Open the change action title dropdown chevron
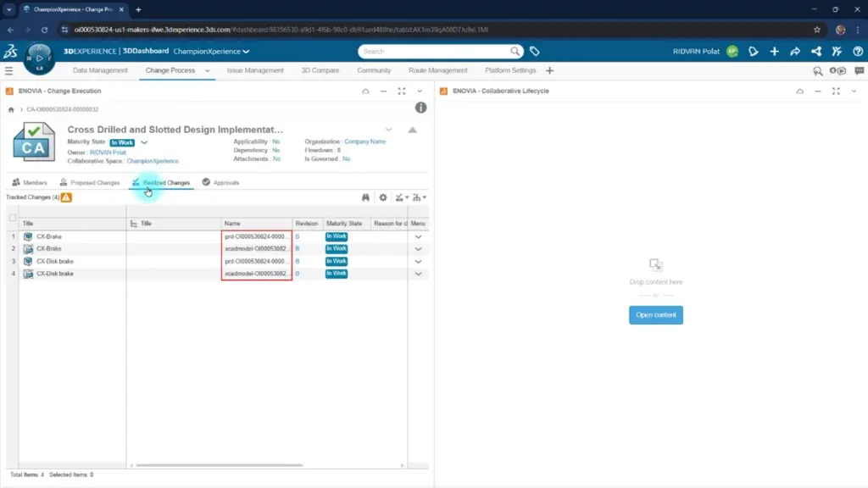 point(388,130)
